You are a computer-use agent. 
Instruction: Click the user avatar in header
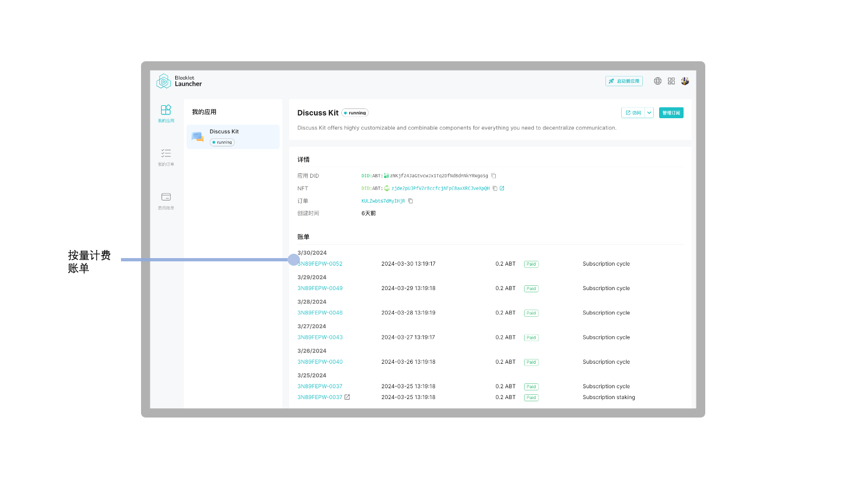[685, 81]
